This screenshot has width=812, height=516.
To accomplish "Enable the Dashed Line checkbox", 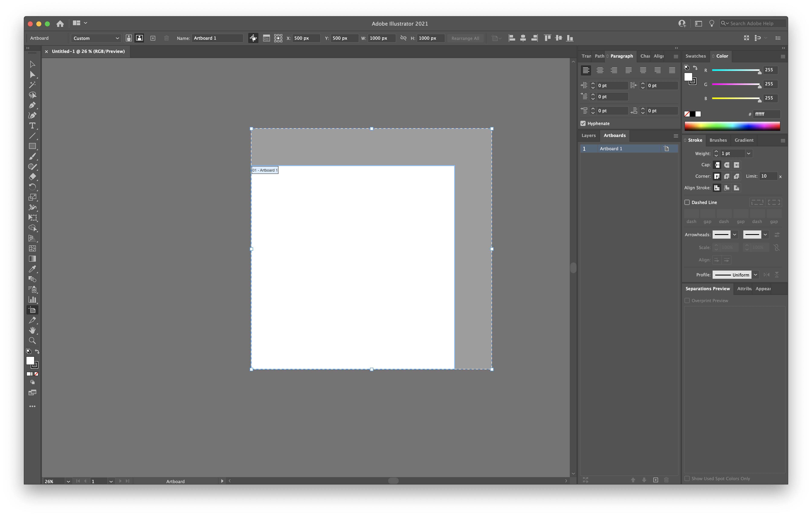I will (x=687, y=203).
